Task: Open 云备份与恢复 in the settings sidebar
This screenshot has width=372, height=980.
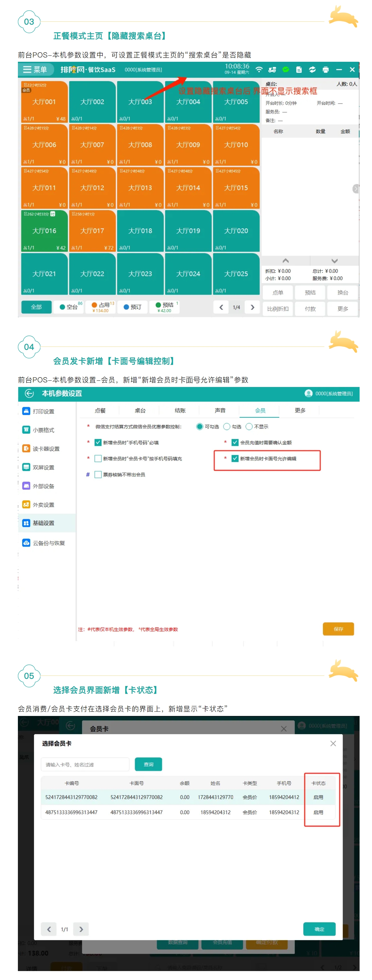Action: click(44, 543)
